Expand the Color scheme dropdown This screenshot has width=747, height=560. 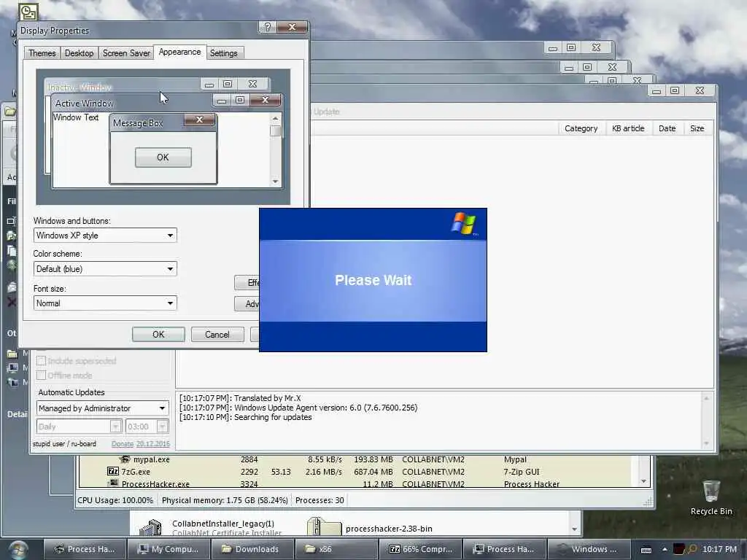click(105, 268)
